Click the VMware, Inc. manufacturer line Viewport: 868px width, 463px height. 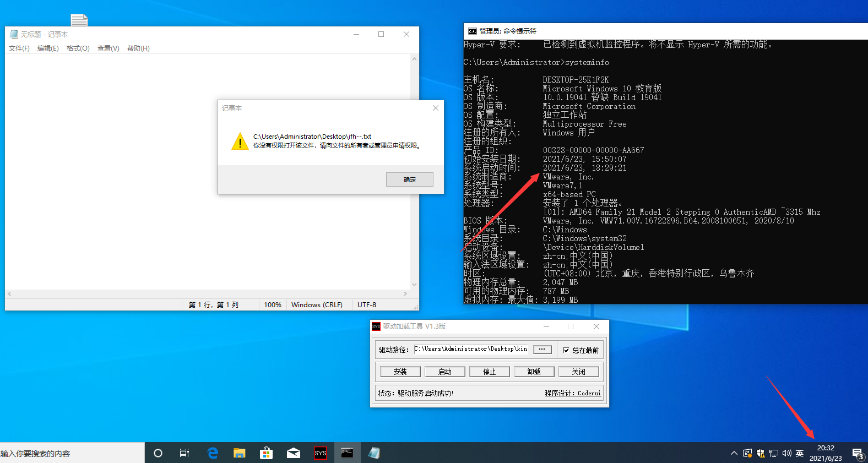tap(568, 177)
